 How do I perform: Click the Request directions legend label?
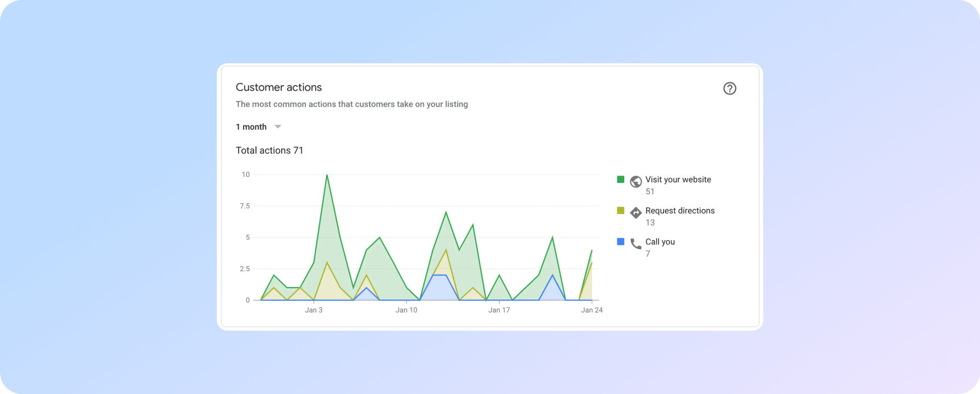click(680, 211)
